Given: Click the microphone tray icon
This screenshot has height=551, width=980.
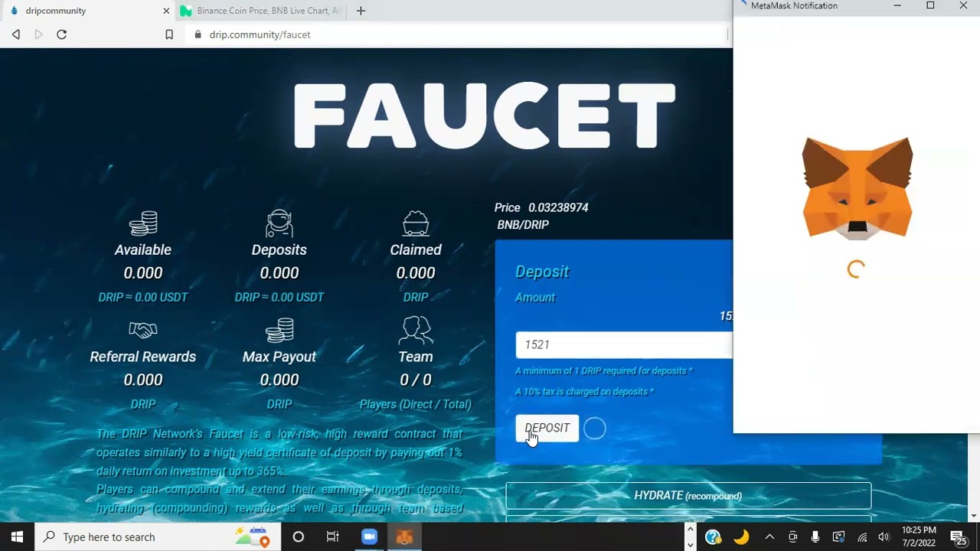Looking at the screenshot, I should click(x=815, y=537).
